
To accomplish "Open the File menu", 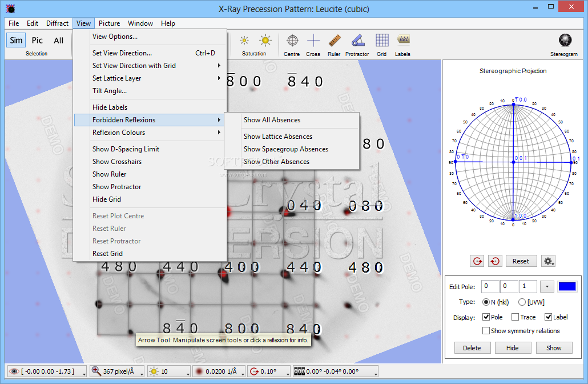I will pos(14,23).
